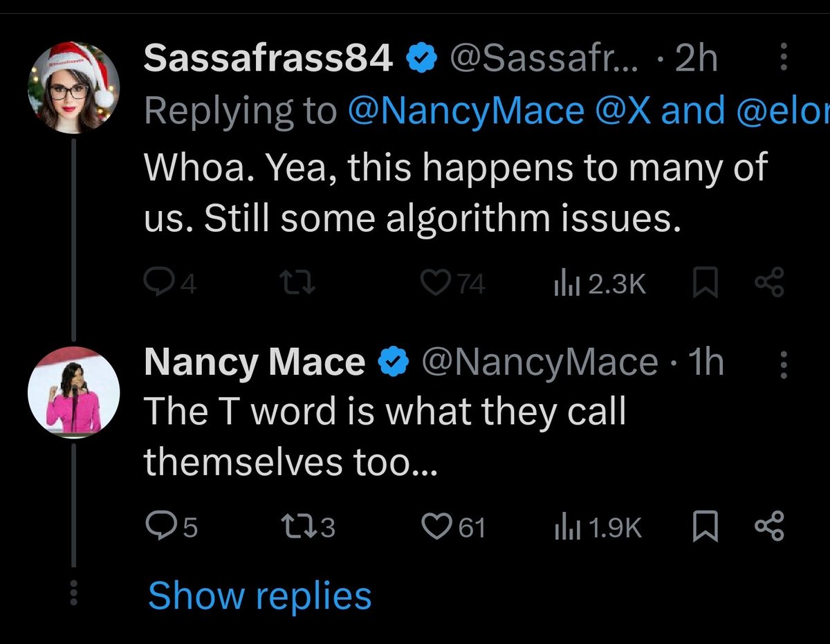Like Sassafrass84's tweet
830x644 pixels.
[x=436, y=282]
